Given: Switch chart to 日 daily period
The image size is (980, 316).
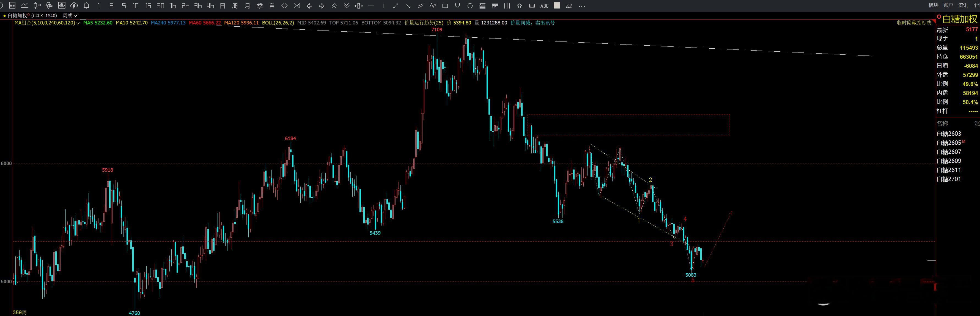Looking at the screenshot, I should tap(223, 6).
